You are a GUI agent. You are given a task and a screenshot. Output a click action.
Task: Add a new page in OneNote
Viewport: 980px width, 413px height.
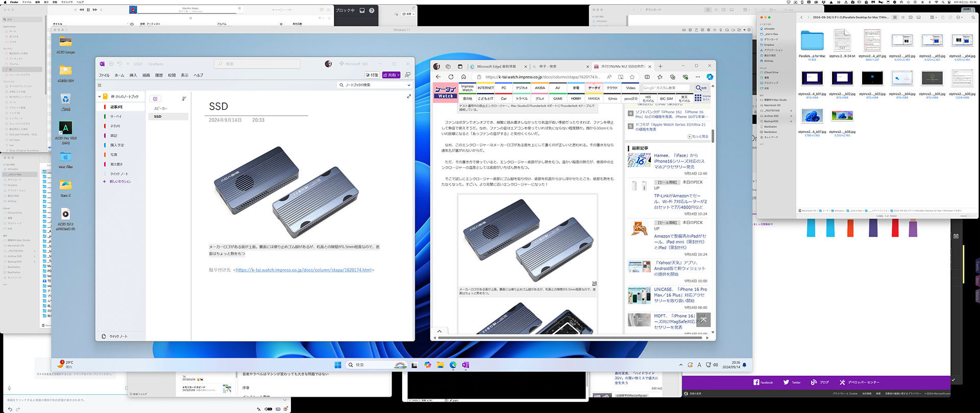[x=155, y=98]
